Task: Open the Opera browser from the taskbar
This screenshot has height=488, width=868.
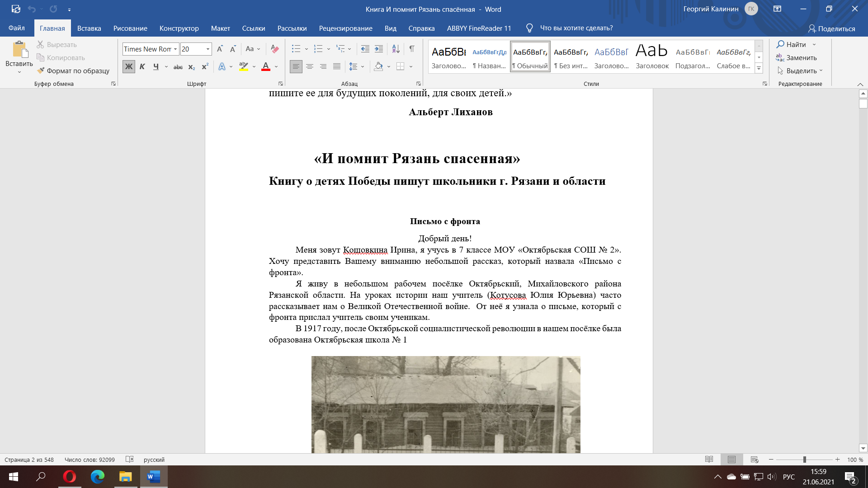Action: click(69, 477)
